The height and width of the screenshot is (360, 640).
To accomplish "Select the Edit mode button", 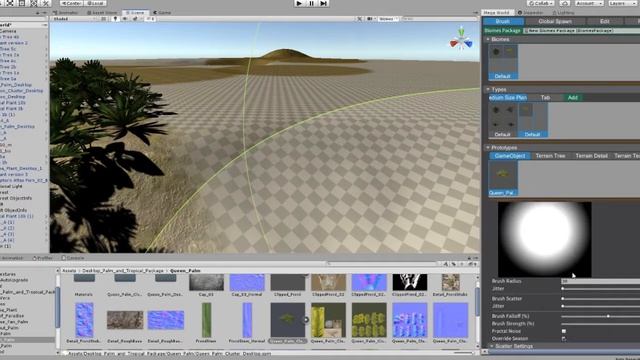I will pos(604,21).
